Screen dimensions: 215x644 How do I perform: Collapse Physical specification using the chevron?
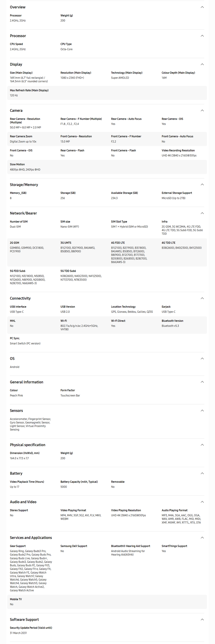tap(202, 445)
